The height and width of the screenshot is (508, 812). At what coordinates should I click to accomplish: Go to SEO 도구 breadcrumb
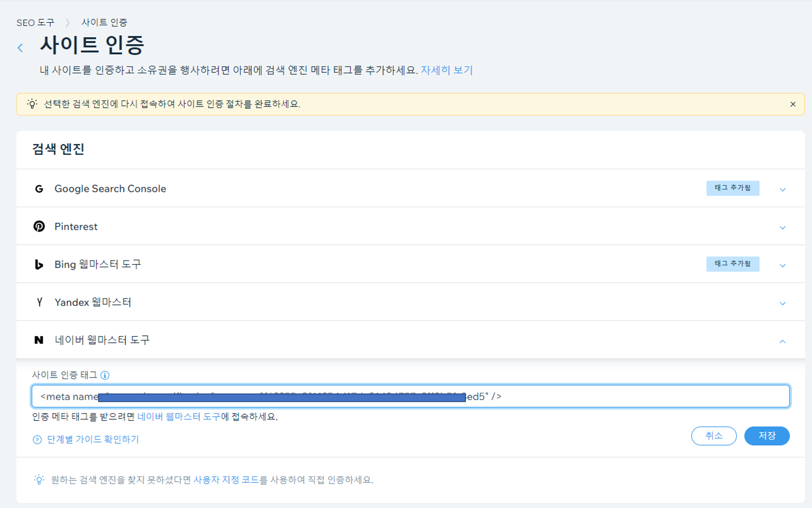35,23
